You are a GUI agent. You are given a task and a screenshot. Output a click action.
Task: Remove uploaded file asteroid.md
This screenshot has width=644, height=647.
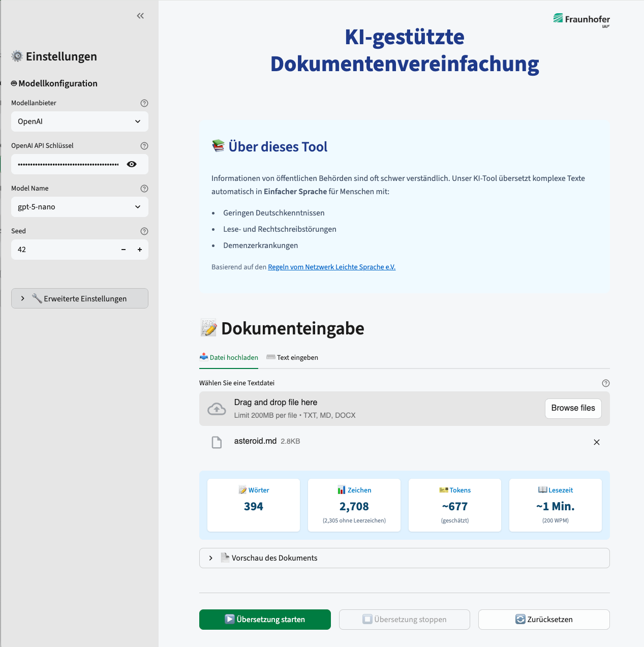tap(597, 442)
